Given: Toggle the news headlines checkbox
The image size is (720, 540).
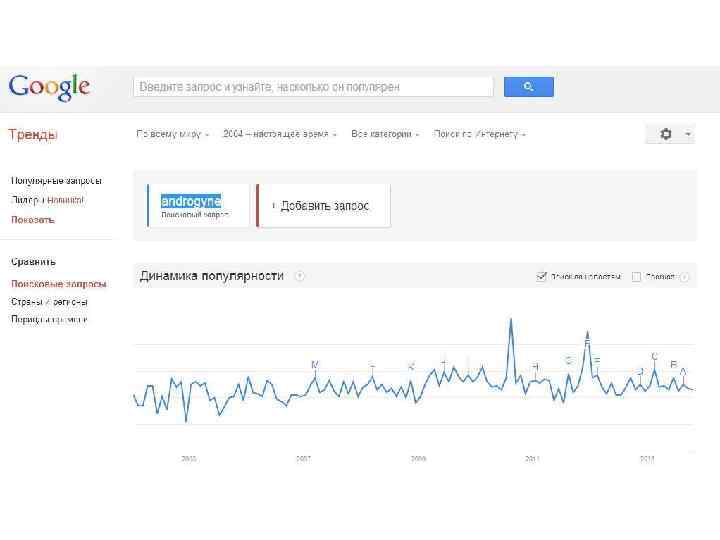Looking at the screenshot, I should coord(541,276).
